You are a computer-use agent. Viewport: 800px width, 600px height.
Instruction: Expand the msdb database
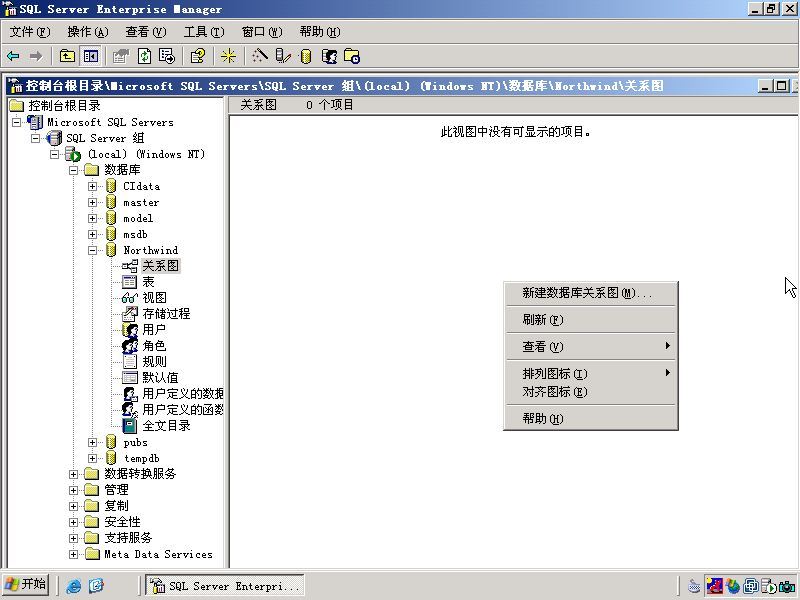coord(92,234)
